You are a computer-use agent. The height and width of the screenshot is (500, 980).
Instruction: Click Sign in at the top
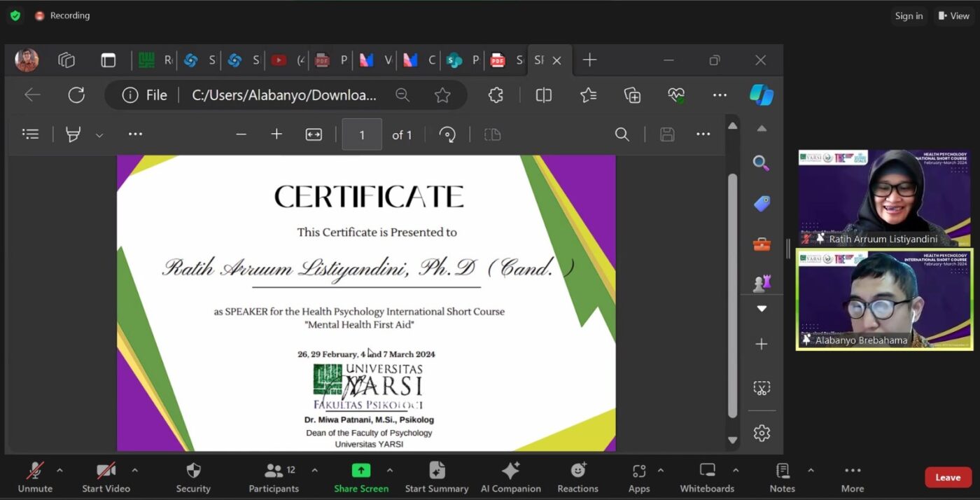[x=909, y=15]
